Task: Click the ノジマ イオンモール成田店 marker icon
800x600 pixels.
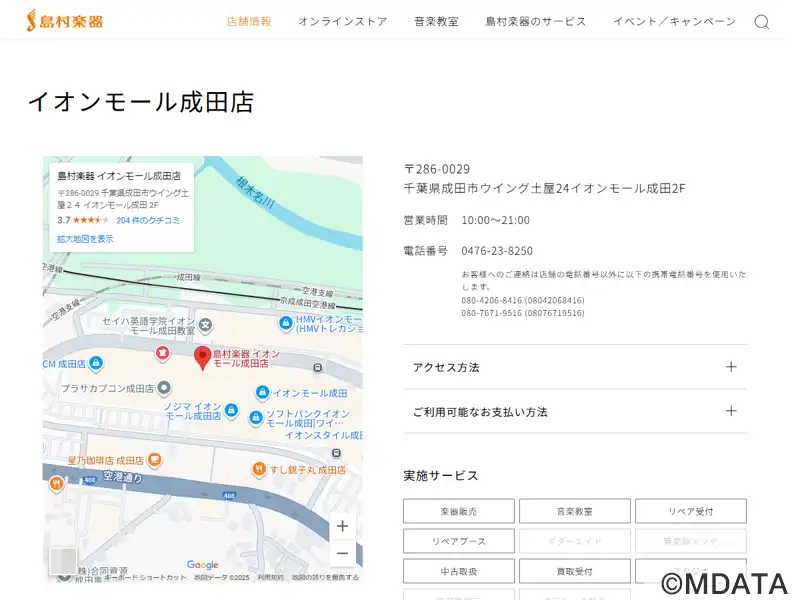Action: coord(231,410)
